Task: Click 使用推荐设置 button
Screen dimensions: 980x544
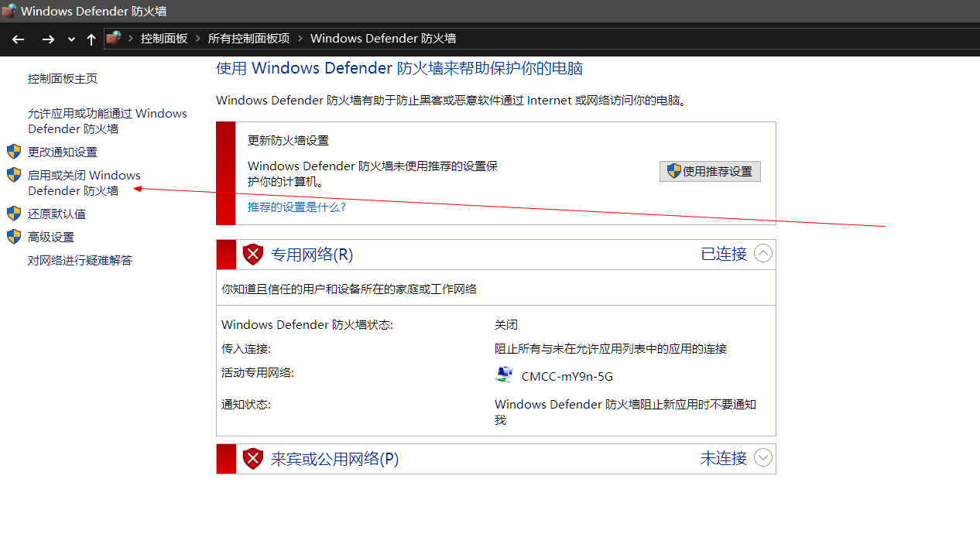Action: coord(710,171)
